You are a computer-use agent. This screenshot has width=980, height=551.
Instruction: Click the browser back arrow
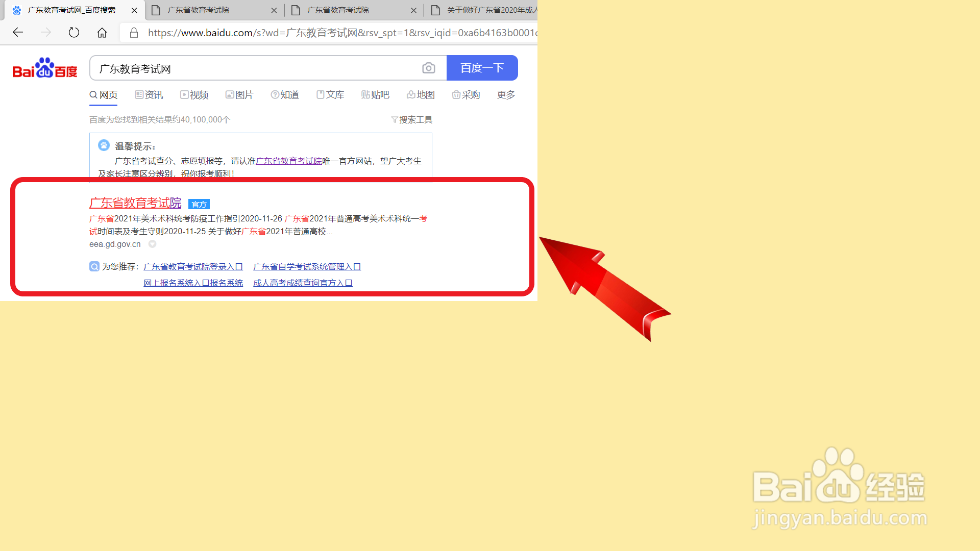[x=18, y=33]
